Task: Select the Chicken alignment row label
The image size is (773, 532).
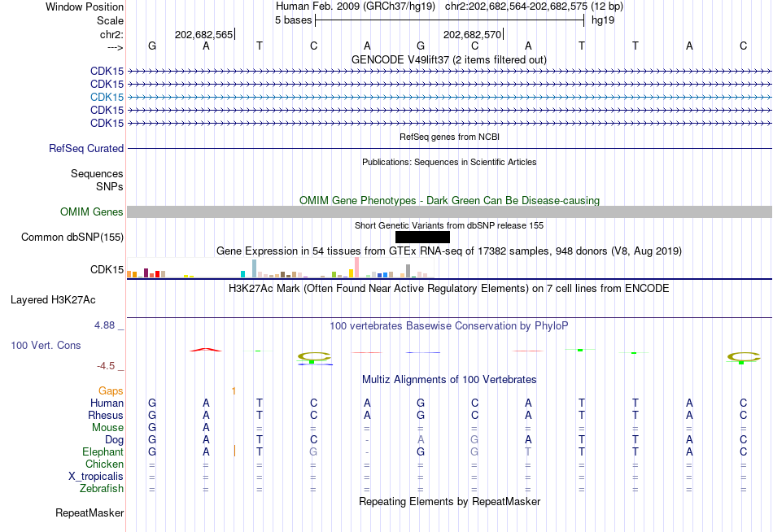Action: [x=104, y=464]
